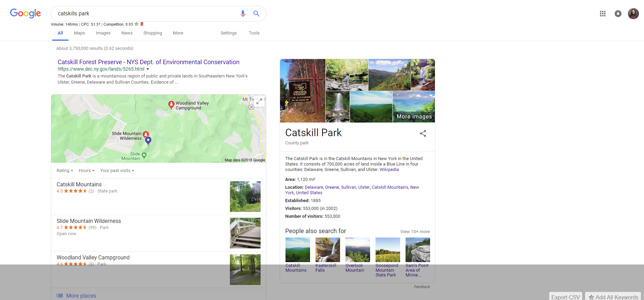
Task: Open Slide Mountain Wilderness place listing
Action: point(89,221)
